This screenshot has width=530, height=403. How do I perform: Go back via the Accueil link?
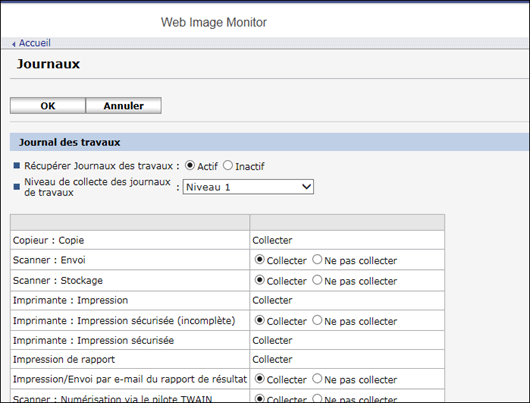click(x=34, y=43)
